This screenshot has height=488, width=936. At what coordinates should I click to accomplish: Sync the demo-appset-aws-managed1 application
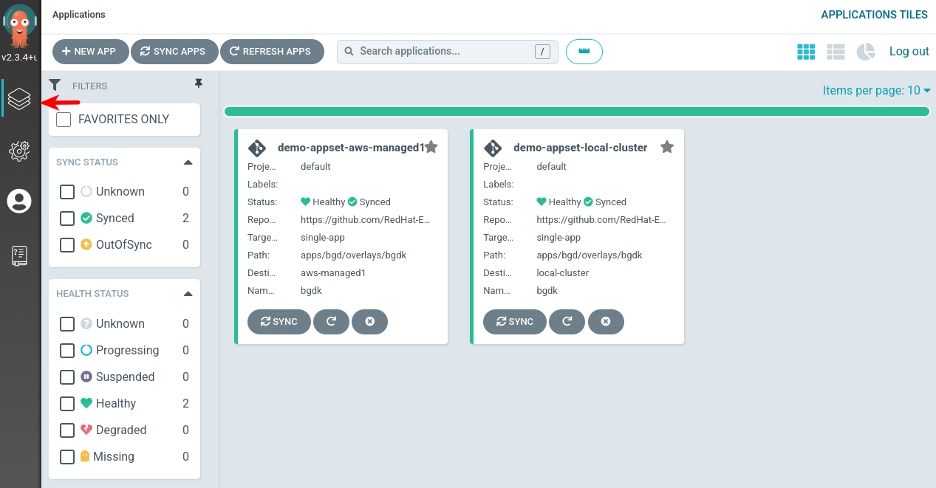279,322
